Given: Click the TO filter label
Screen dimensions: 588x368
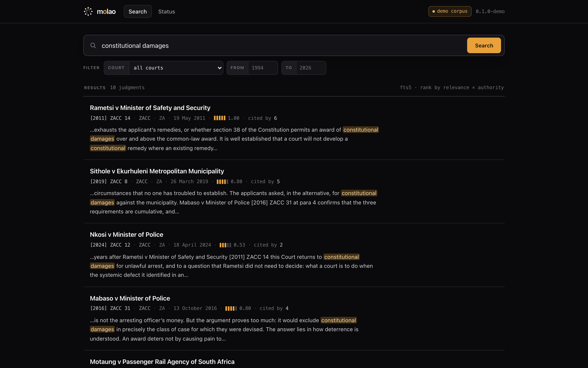Looking at the screenshot, I should [289, 68].
